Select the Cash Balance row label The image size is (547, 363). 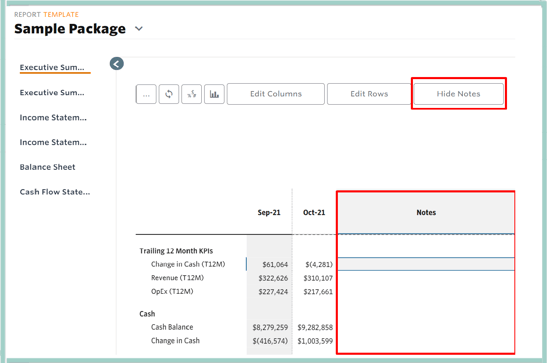(x=172, y=327)
